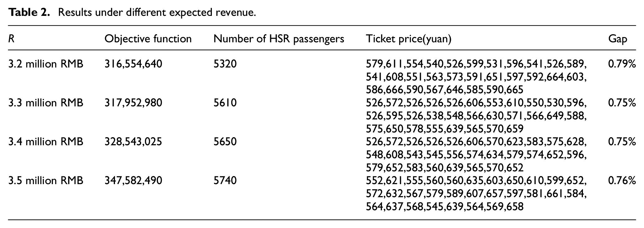Click the Table 2 caption label
The width and height of the screenshot is (644, 228).
click(29, 13)
